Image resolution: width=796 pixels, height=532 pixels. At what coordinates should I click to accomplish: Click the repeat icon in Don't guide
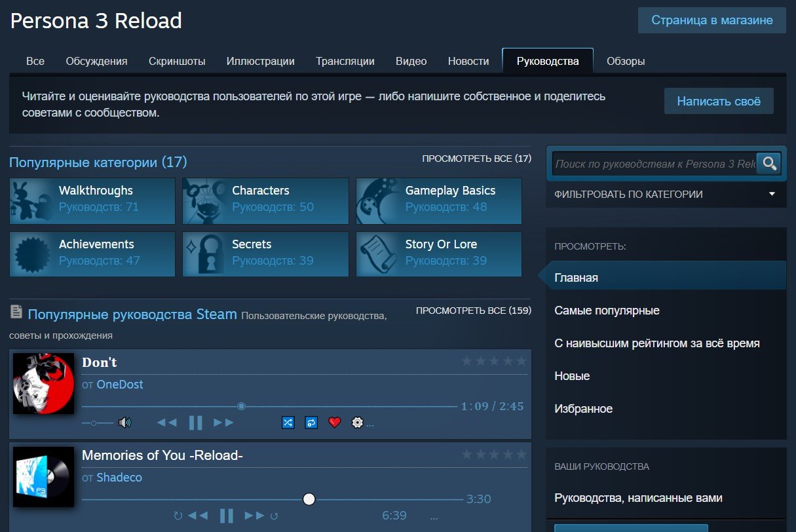[x=311, y=423]
